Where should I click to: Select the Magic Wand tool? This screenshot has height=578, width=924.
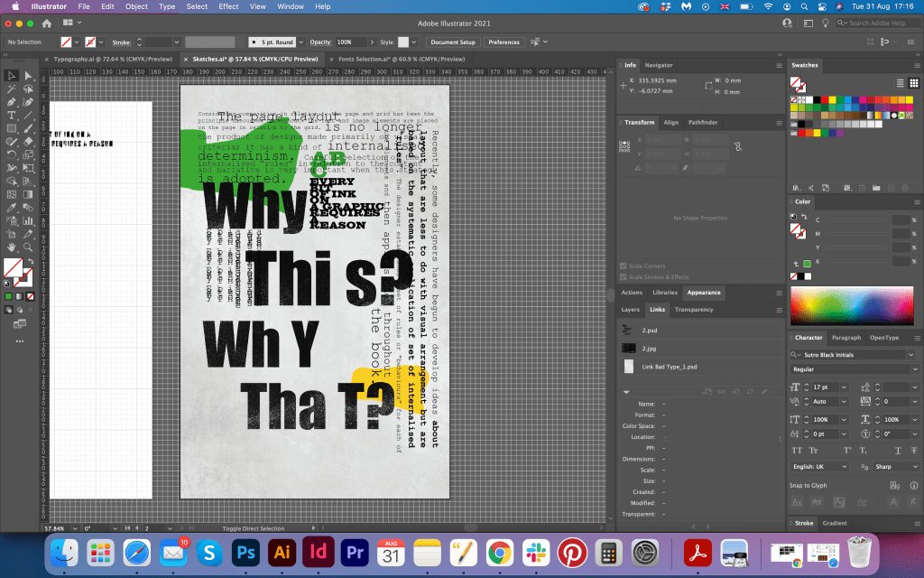point(12,89)
